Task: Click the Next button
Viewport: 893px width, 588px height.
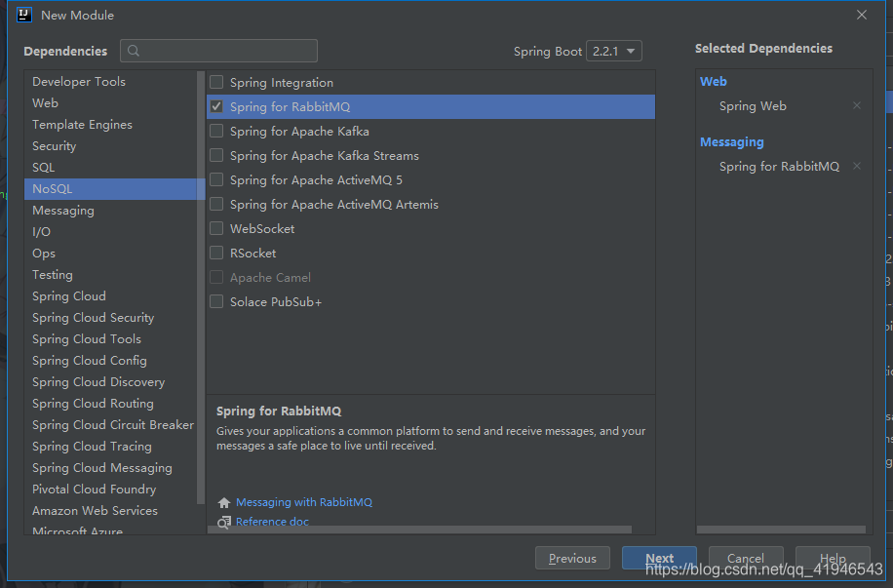Action: click(x=659, y=559)
